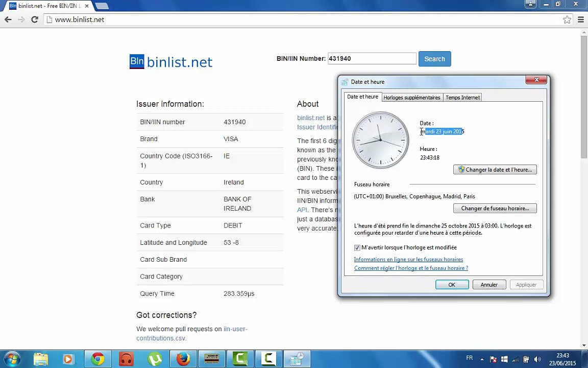Show hidden system tray icons
This screenshot has width=588, height=368.
[482, 359]
